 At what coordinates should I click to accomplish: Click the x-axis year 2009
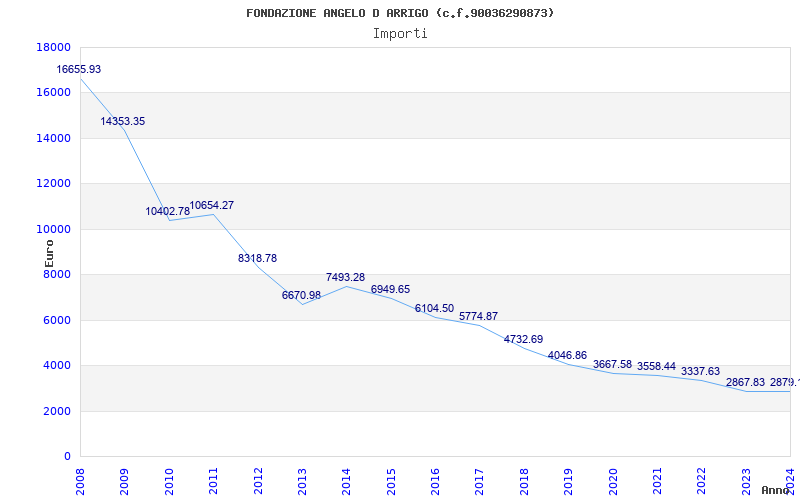(x=124, y=481)
